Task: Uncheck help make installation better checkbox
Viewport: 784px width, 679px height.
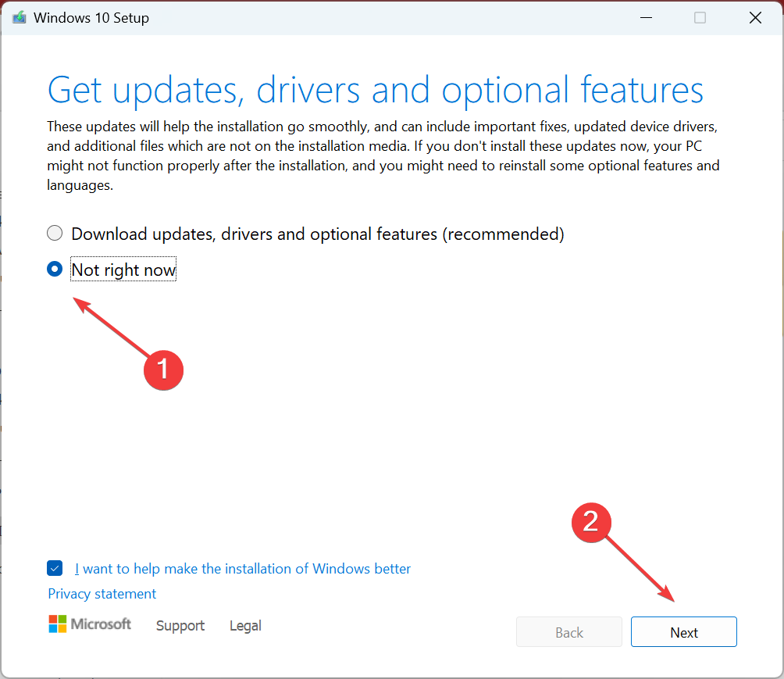Action: [x=55, y=568]
